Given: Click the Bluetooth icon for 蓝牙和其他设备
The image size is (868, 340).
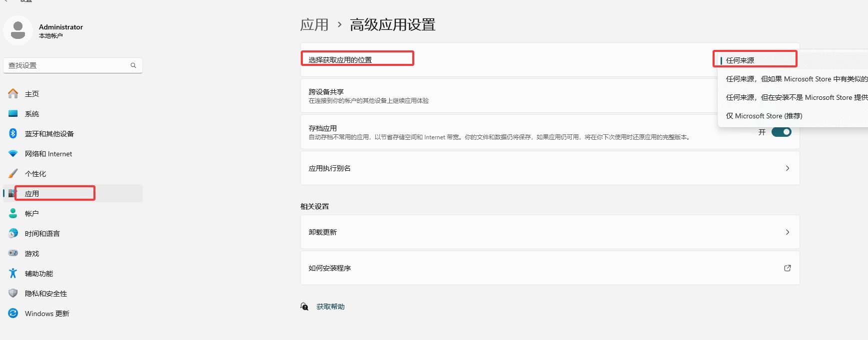Looking at the screenshot, I should click(x=13, y=134).
